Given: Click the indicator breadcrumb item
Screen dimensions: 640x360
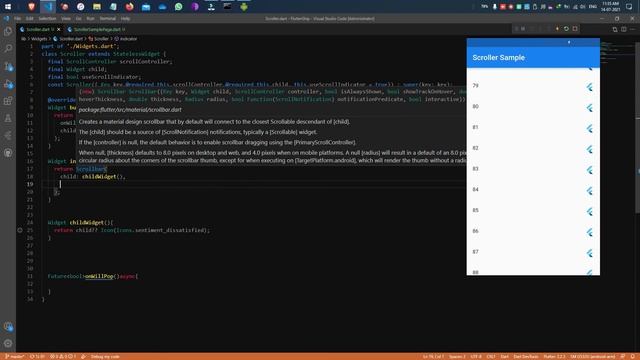Looking at the screenshot, I should [128, 39].
